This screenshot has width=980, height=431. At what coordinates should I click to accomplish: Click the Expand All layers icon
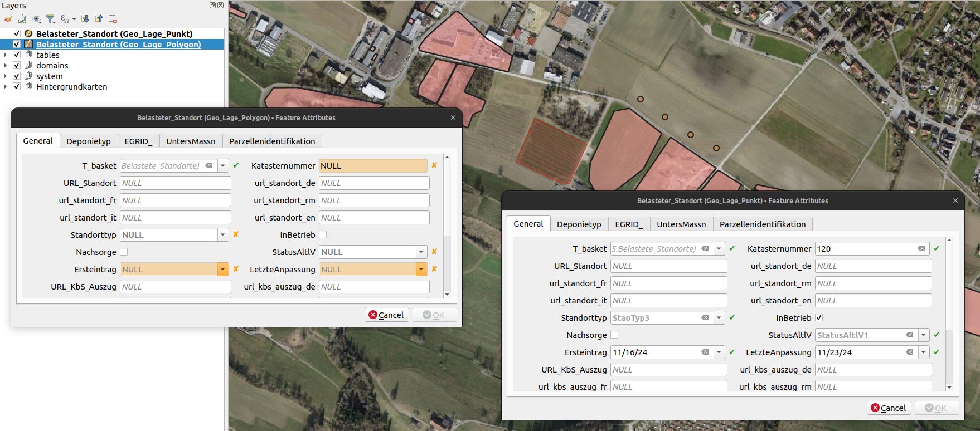tap(85, 19)
